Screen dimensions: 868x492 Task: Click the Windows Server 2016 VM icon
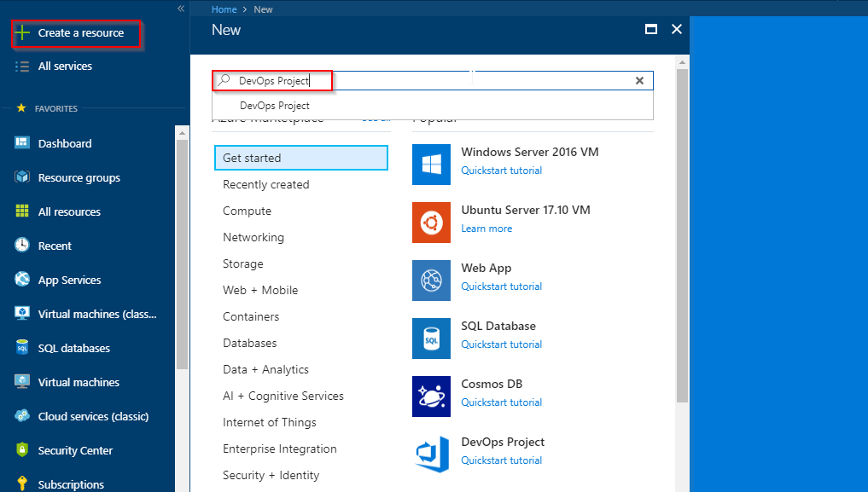click(431, 165)
